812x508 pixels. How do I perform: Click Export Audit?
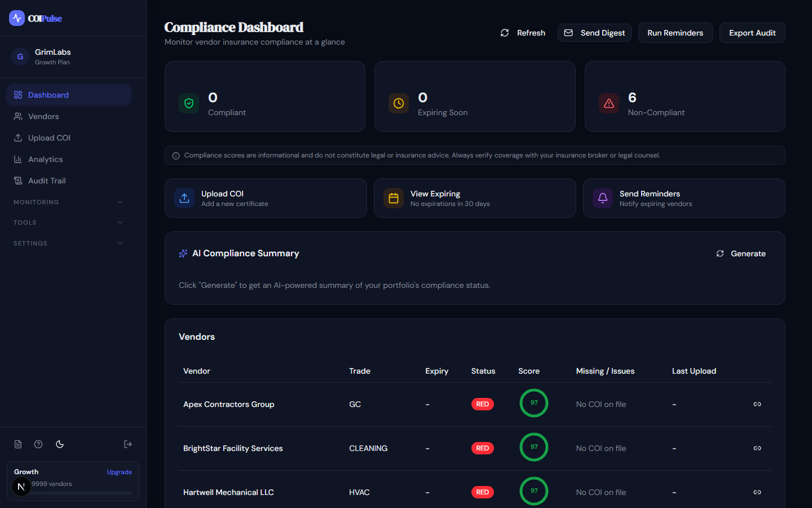click(752, 33)
